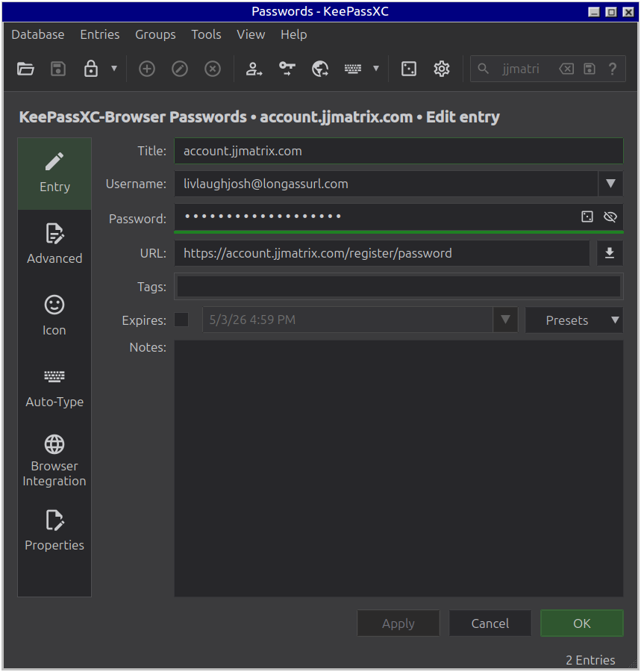This screenshot has width=641, height=672.
Task: Open settings gear icon
Action: click(442, 69)
